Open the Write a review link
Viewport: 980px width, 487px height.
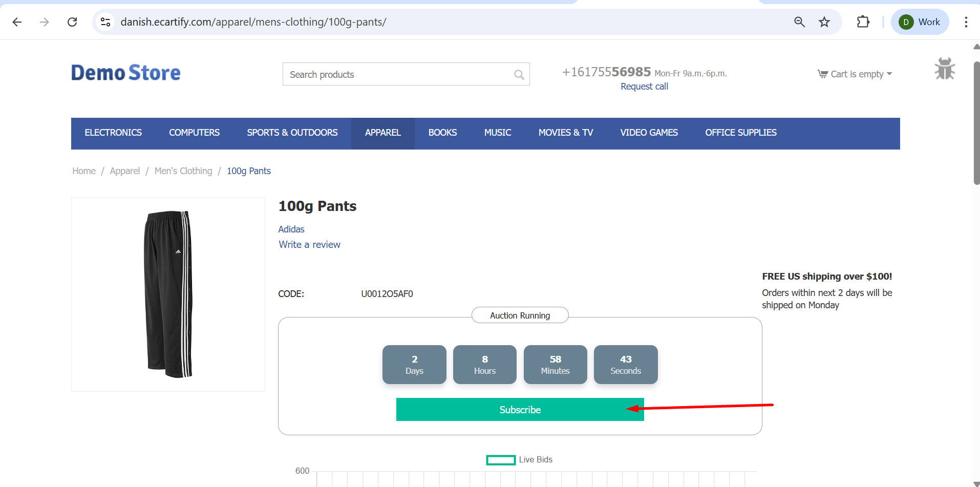(x=309, y=245)
